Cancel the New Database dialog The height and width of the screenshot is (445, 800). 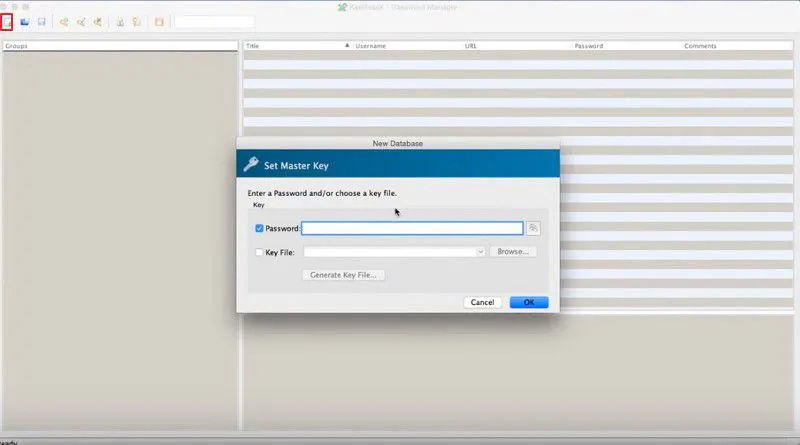tap(482, 302)
